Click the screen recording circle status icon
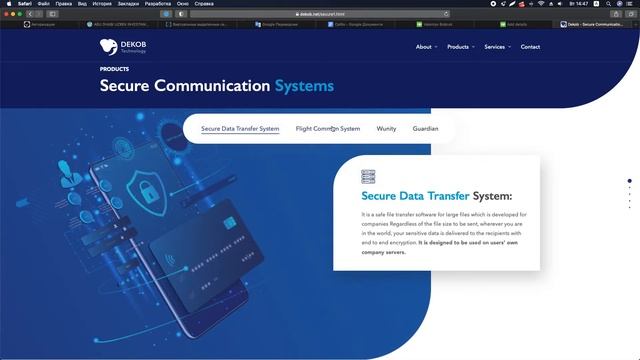This screenshot has height=360, width=640. tap(493, 4)
